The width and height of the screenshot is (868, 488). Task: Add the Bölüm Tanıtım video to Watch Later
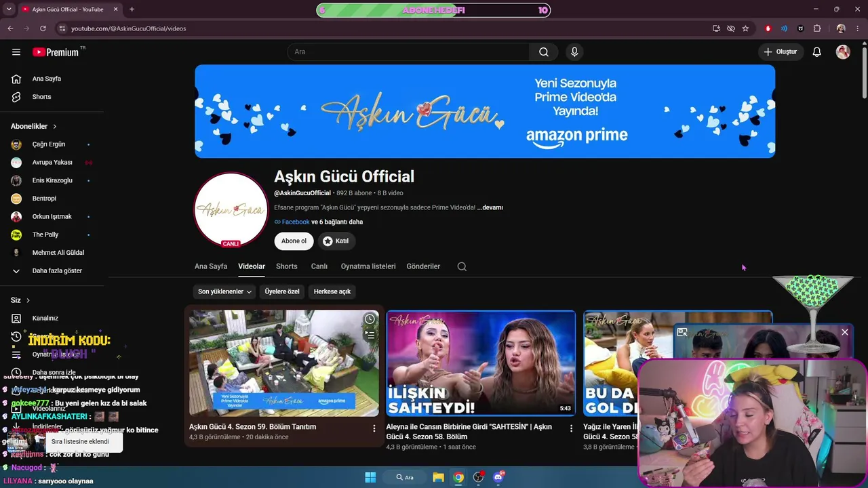click(x=370, y=319)
